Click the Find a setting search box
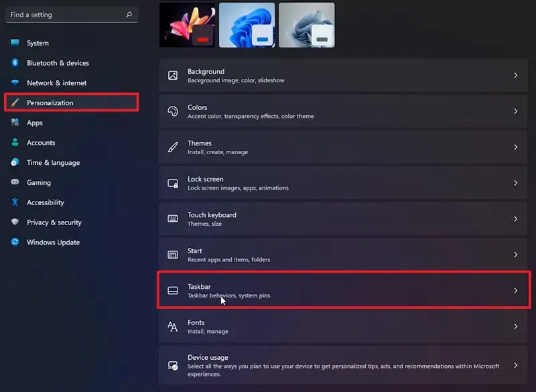This screenshot has width=536, height=392. (x=72, y=14)
